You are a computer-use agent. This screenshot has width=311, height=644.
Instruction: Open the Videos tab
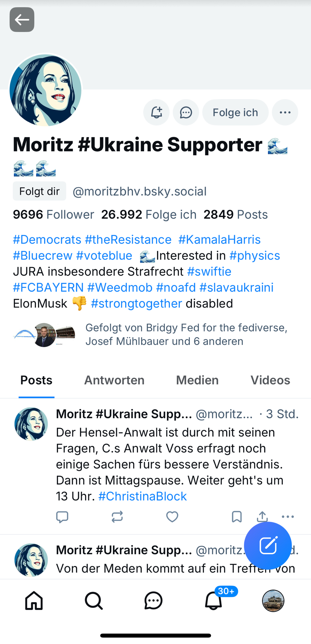[x=270, y=380]
